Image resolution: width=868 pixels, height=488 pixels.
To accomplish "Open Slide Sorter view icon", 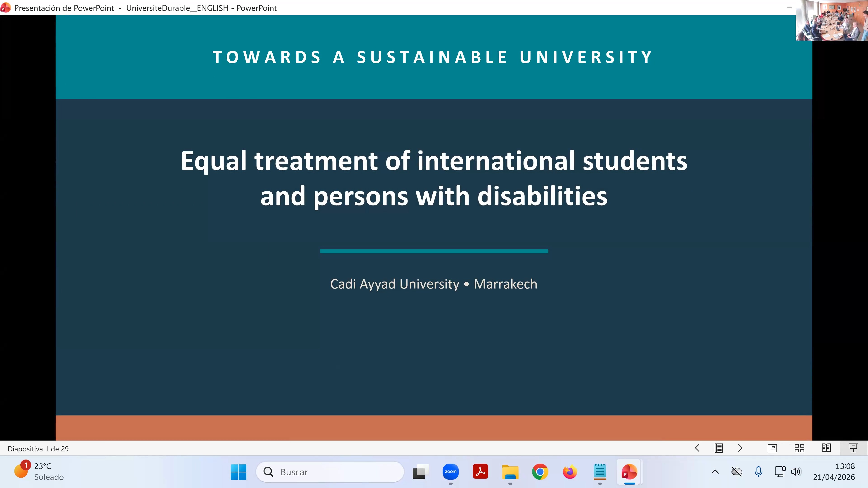I will click(799, 448).
